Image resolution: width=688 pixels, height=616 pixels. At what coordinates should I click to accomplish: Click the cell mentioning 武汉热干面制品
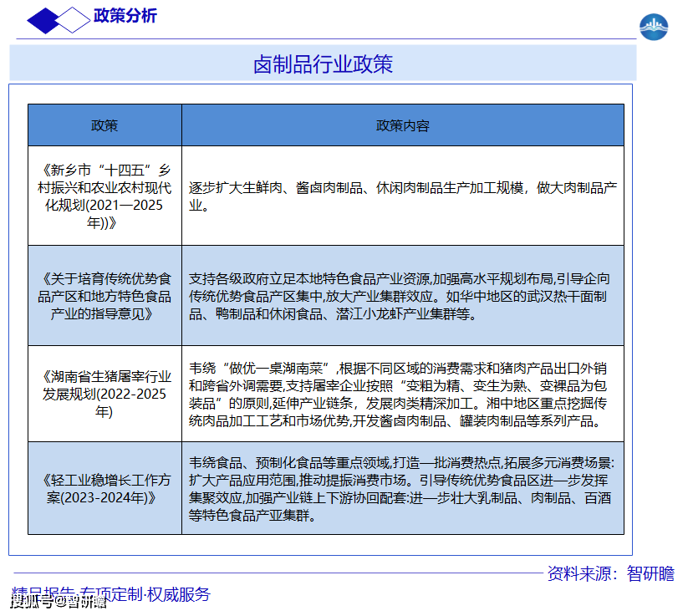click(403, 296)
